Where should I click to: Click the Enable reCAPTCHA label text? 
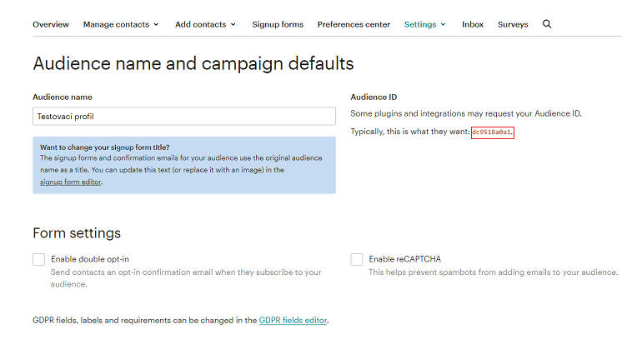coord(405,259)
